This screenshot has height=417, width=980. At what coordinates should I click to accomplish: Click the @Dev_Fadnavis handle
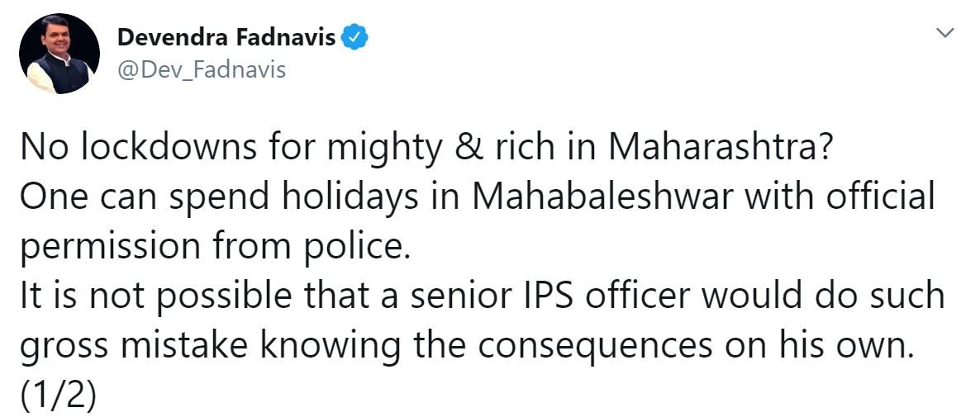pyautogui.click(x=202, y=69)
